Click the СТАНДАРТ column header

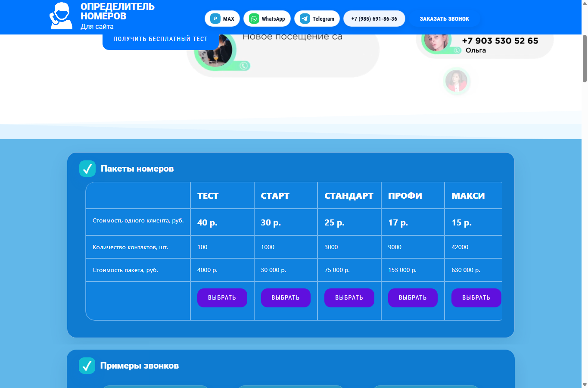click(x=349, y=196)
